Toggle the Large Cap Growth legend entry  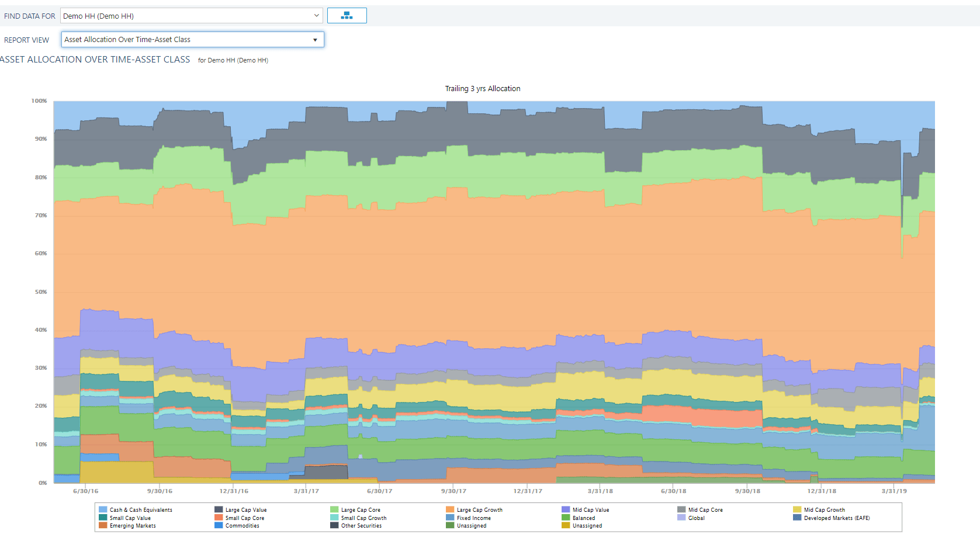(x=474, y=509)
